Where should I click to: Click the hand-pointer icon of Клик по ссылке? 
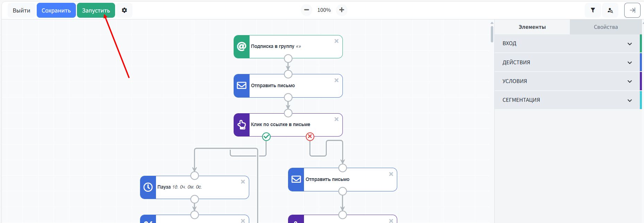point(242,125)
